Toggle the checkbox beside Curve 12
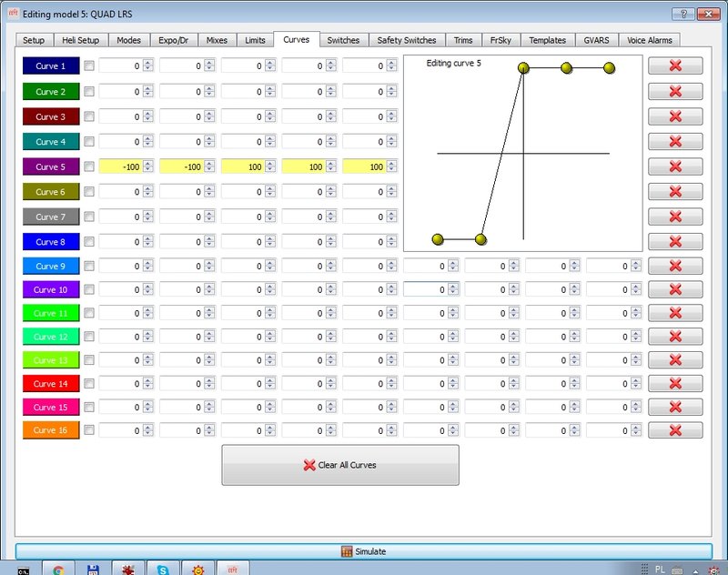Viewport: 728px width, 575px height. (x=89, y=337)
